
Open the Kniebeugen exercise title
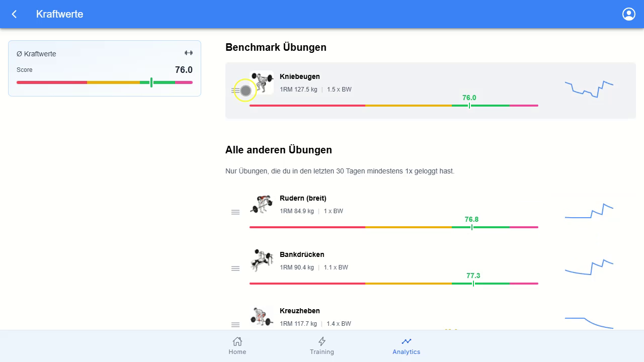click(x=300, y=76)
